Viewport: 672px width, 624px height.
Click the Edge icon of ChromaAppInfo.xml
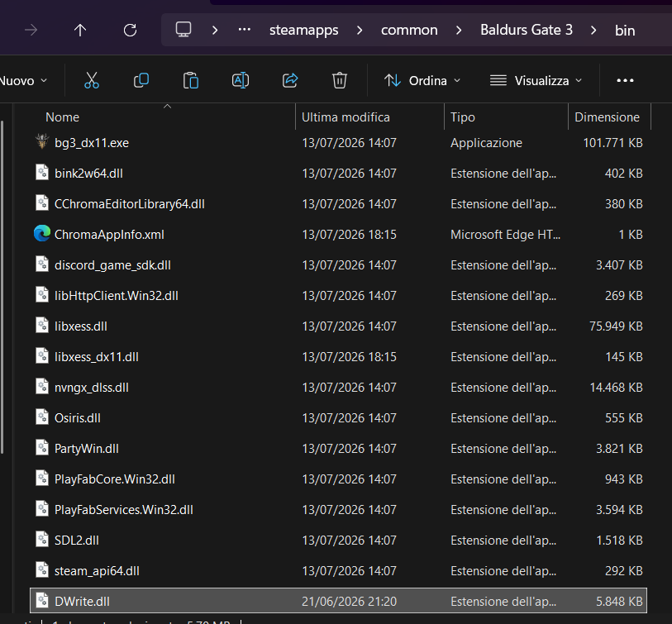pyautogui.click(x=42, y=234)
